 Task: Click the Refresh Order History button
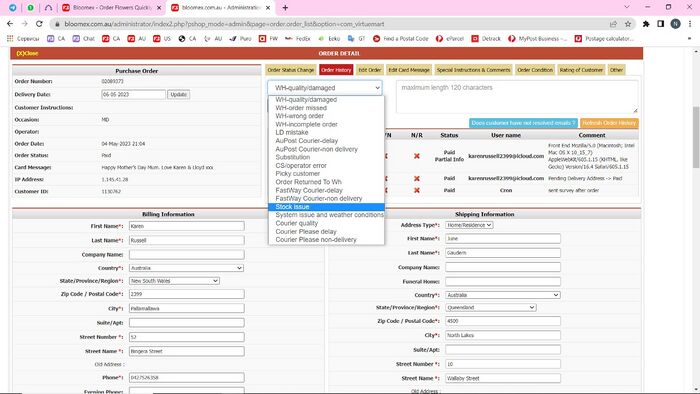coord(608,123)
